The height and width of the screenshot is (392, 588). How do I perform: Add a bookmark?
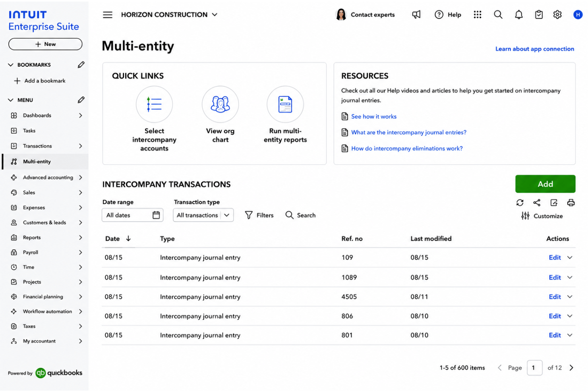coord(40,81)
